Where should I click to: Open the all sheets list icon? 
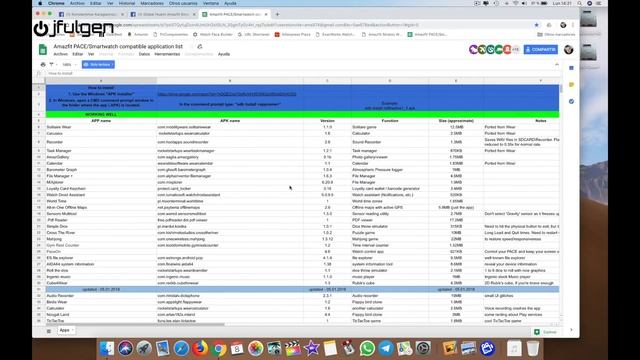tap(49, 331)
